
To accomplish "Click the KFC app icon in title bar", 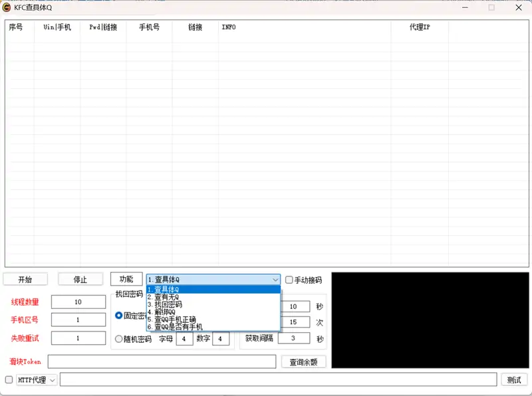I will (x=7, y=7).
